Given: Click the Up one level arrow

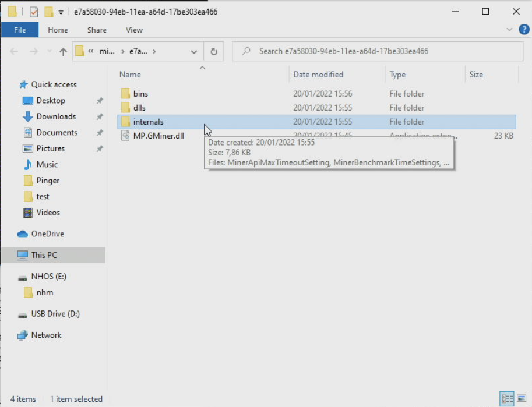Looking at the screenshot, I should click(x=63, y=51).
